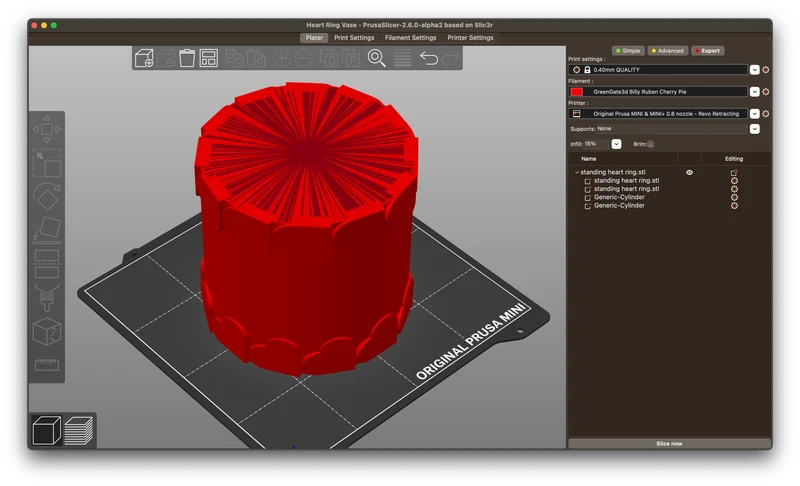
Task: Select the Place on face tool
Action: tap(46, 229)
